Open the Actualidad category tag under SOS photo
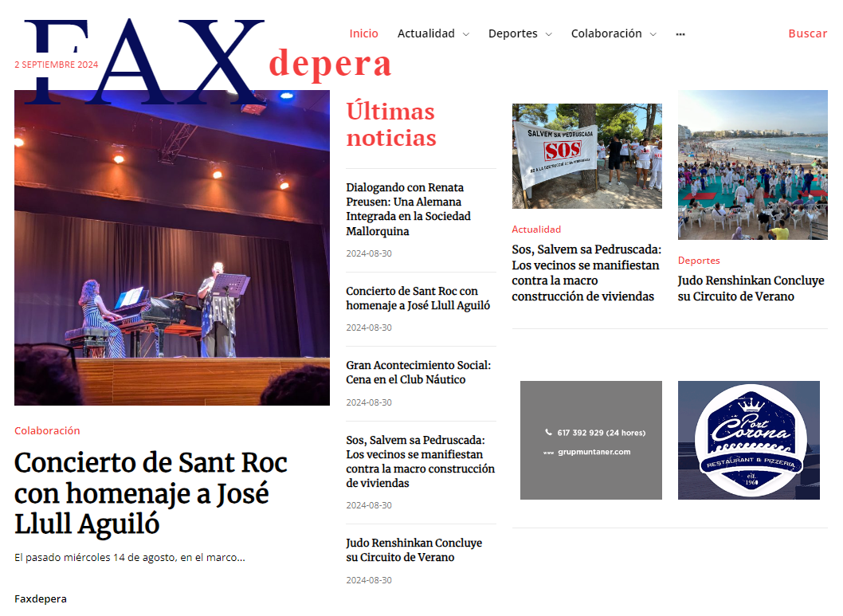Screen dimensions: 843x616 536,230
